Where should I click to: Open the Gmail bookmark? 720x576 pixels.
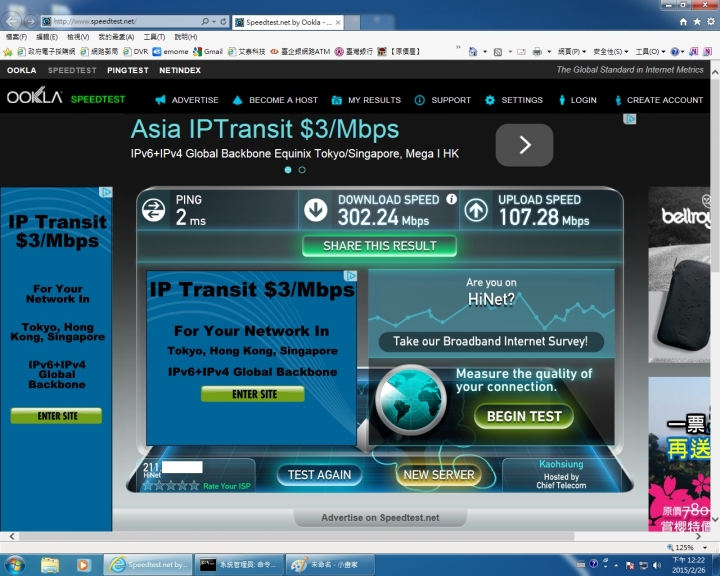click(208, 52)
